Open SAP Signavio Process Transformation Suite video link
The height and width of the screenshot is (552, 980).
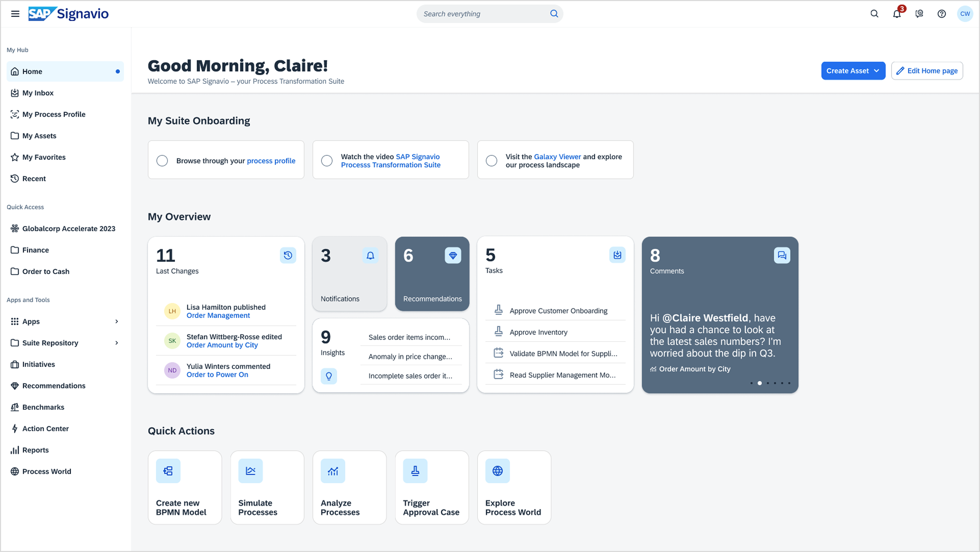click(391, 161)
